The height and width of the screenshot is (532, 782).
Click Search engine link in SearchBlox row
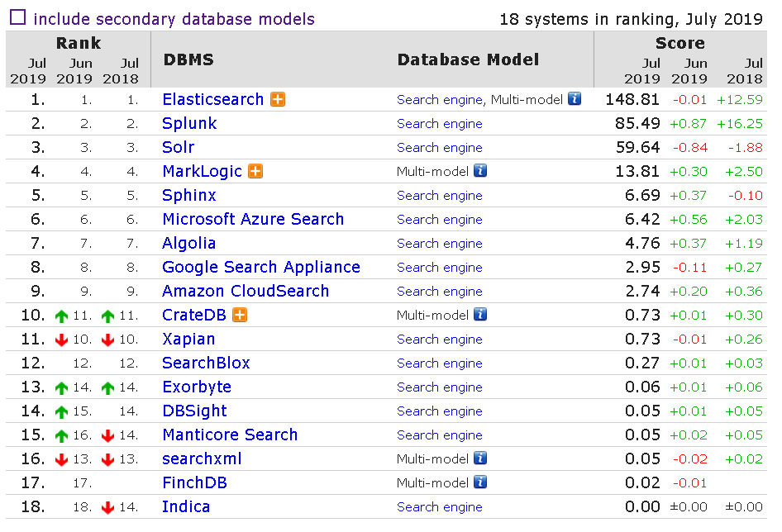point(440,363)
